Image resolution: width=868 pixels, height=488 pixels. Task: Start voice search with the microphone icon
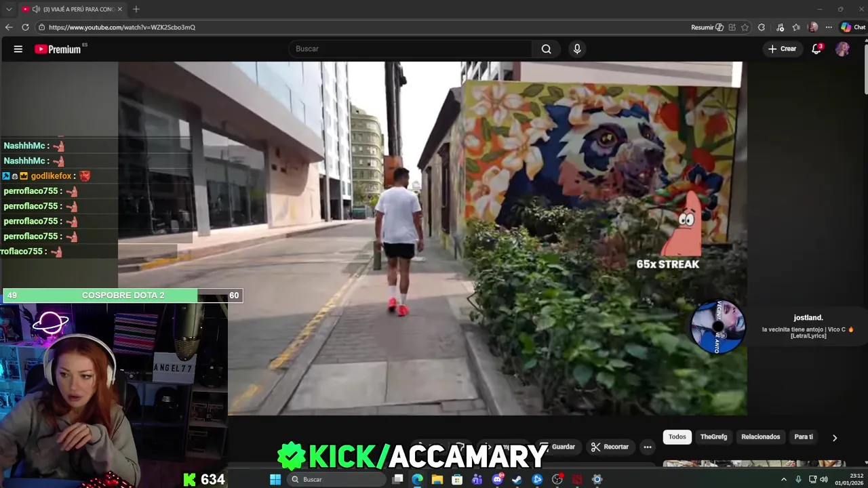pos(577,49)
